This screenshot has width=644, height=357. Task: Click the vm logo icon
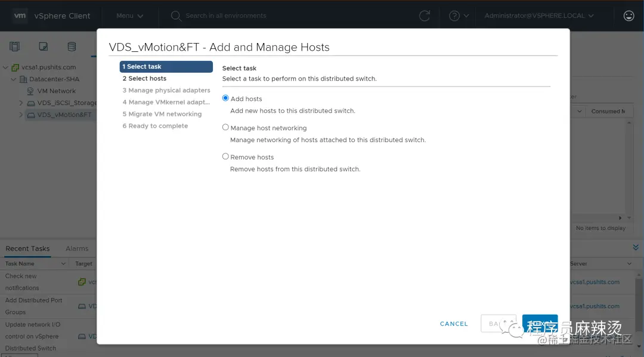[20, 16]
